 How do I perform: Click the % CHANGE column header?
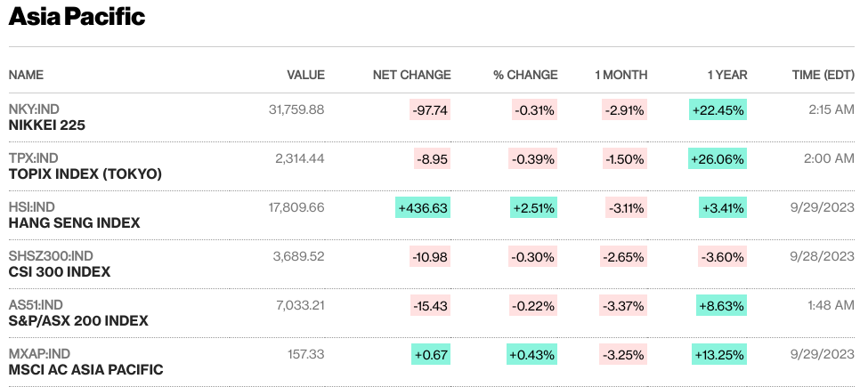click(x=525, y=75)
